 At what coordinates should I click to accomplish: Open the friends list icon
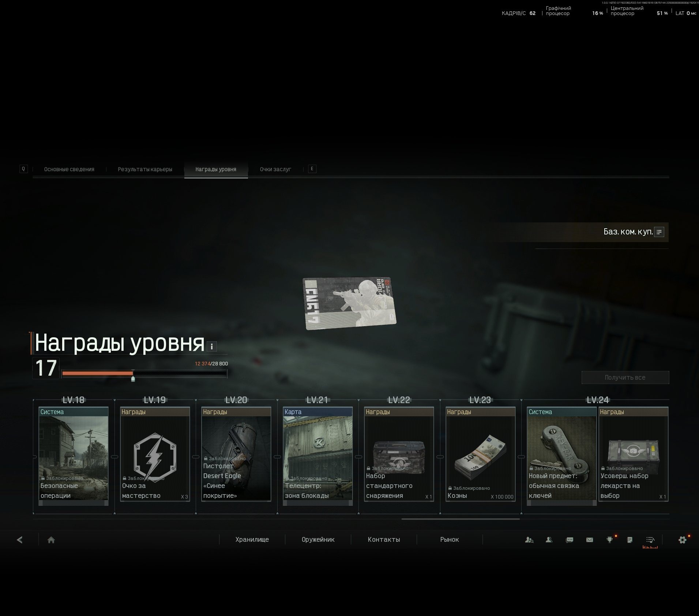click(549, 540)
